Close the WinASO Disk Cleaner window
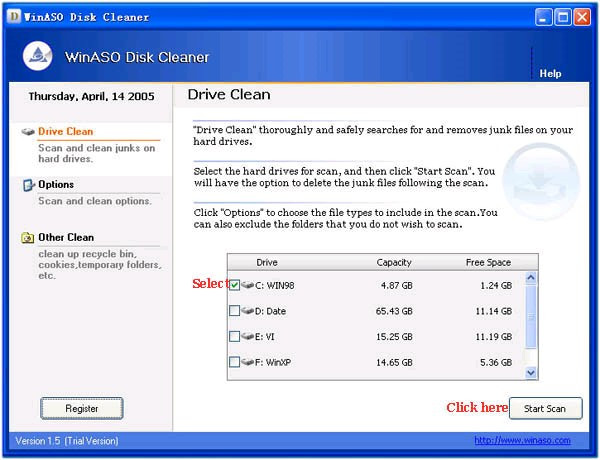Viewport: 600px width, 460px height. [x=582, y=17]
